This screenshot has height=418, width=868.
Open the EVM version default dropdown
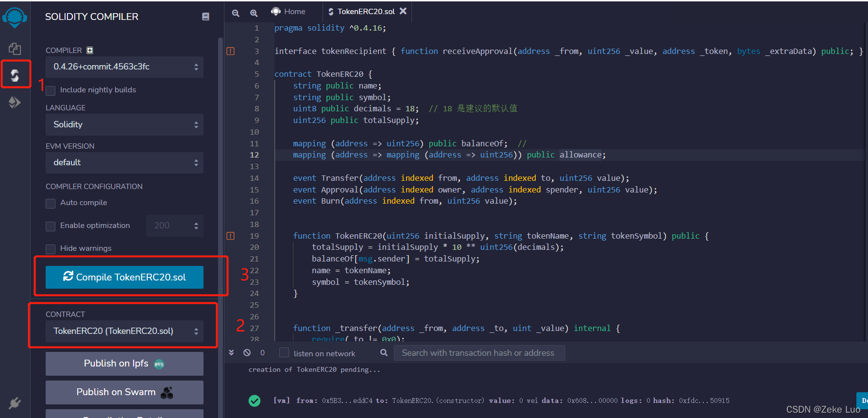pyautogui.click(x=124, y=162)
